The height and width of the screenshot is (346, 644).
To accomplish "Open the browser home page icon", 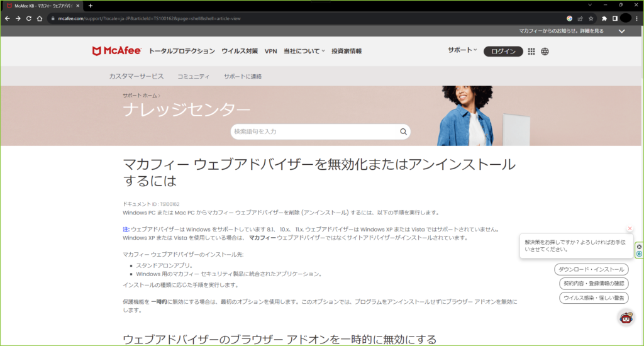I will click(x=40, y=18).
